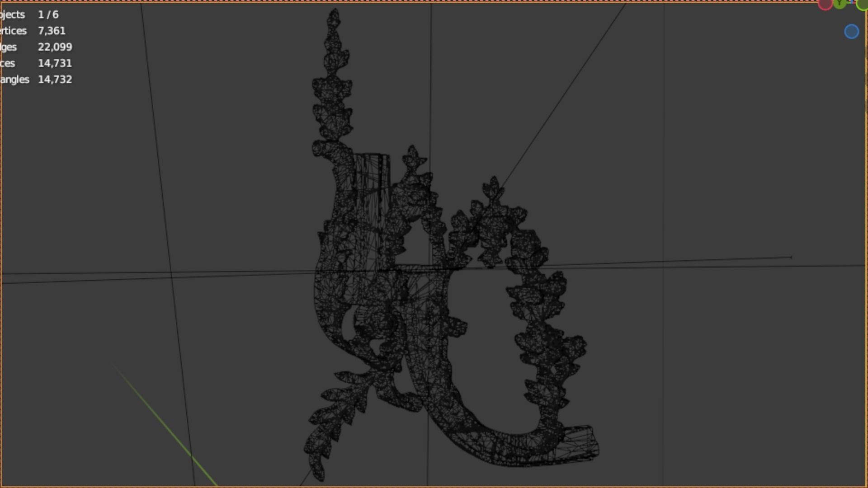
Task: Click the objects count value 1 / 6
Action: click(48, 14)
